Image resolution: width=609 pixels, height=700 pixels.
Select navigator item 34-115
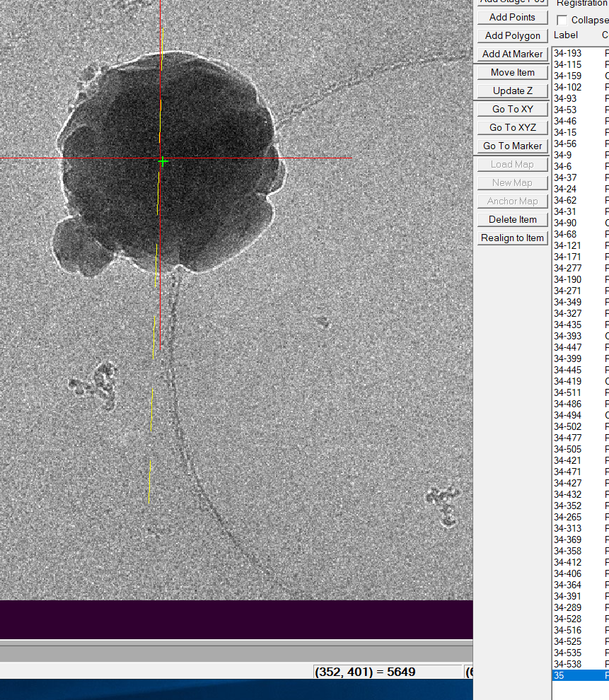coord(581,65)
